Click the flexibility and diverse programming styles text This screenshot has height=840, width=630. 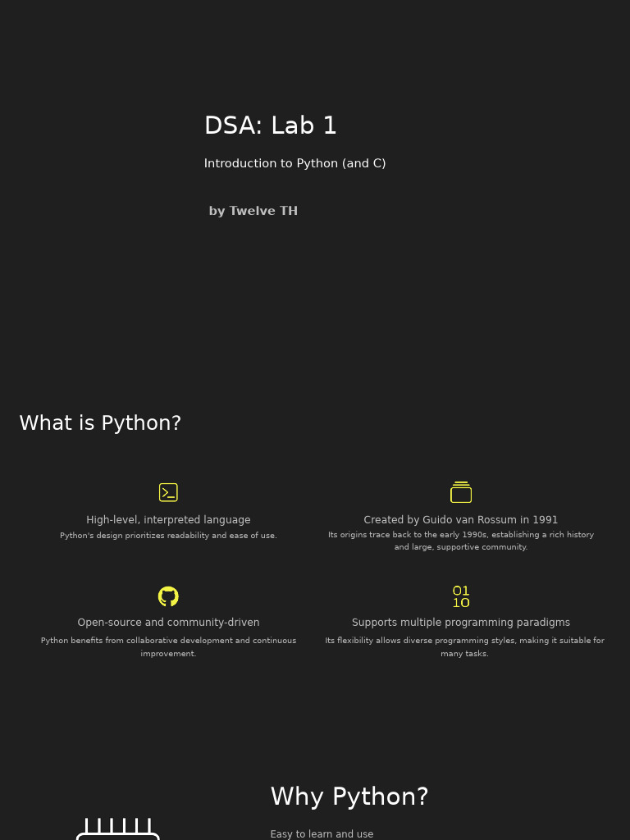pyautogui.click(x=464, y=646)
